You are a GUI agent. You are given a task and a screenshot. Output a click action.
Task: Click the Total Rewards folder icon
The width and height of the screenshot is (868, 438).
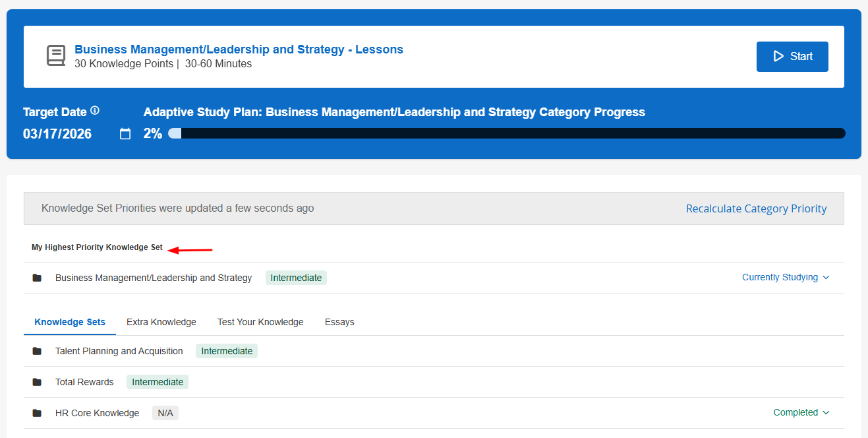click(37, 382)
